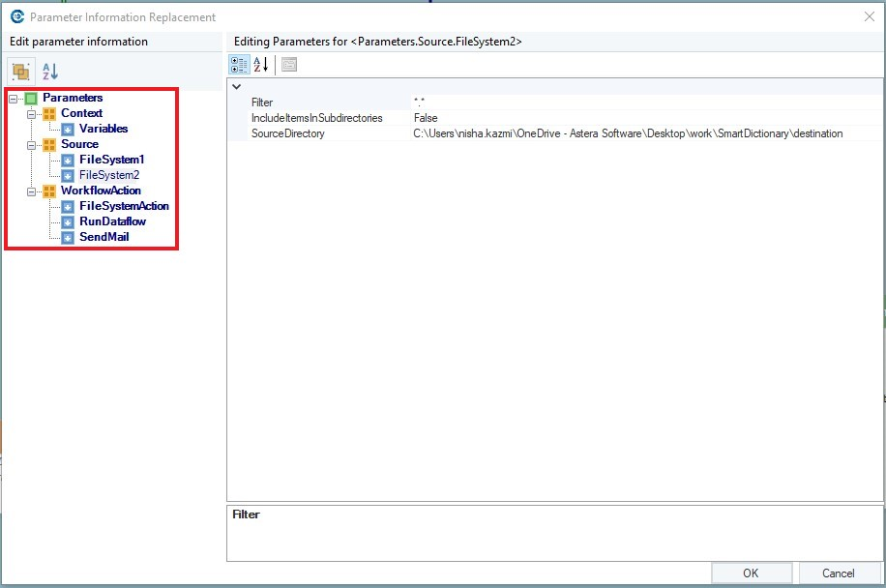Image resolution: width=886 pixels, height=588 pixels.
Task: Select Alphabetical sort in property grid toolbar
Action: point(260,65)
